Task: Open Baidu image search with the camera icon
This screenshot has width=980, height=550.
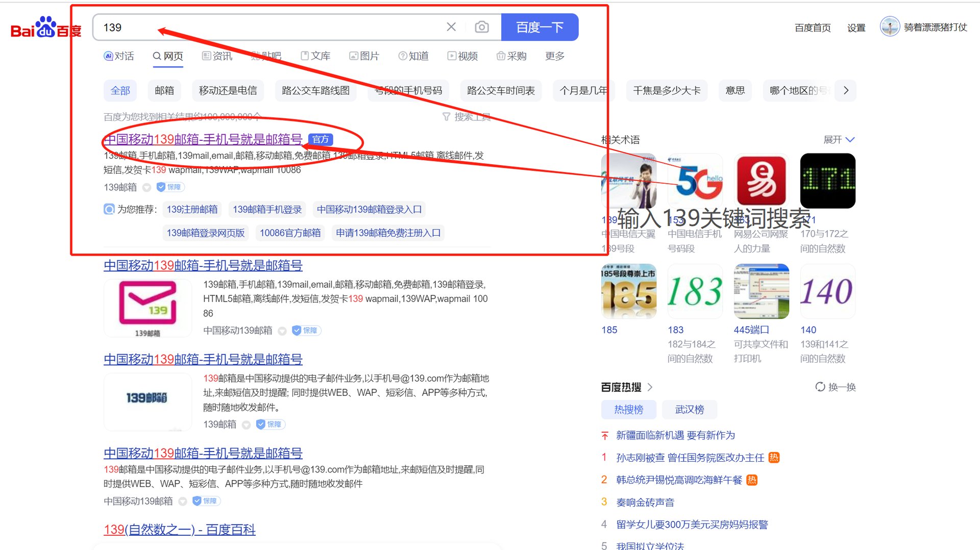Action: (482, 27)
